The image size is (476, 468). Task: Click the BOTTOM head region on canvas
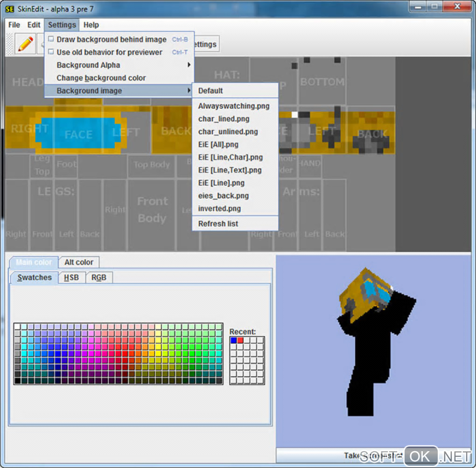[322, 81]
